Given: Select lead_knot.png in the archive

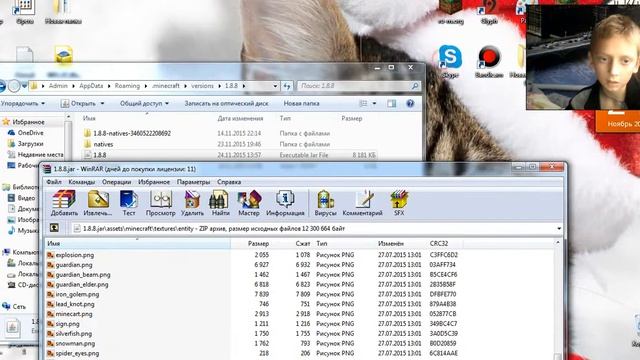Looking at the screenshot, I should tap(75, 304).
